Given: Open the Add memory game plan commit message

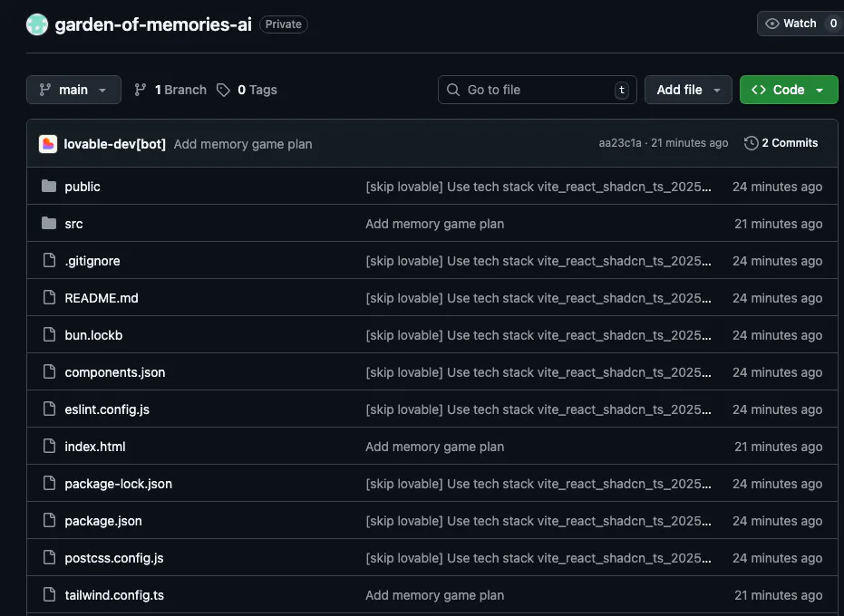Looking at the screenshot, I should [x=243, y=144].
